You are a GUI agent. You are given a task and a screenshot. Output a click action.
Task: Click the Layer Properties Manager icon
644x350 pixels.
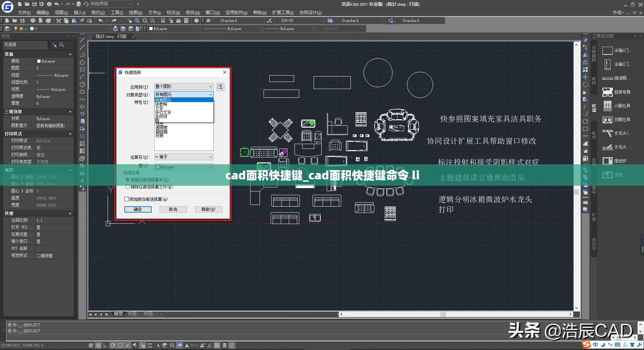(x=7, y=29)
